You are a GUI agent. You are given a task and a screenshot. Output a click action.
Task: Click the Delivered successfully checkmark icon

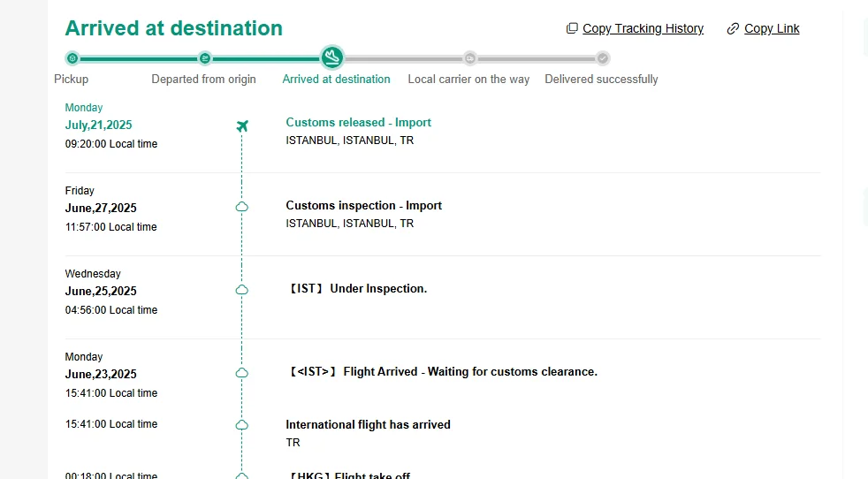coord(603,58)
